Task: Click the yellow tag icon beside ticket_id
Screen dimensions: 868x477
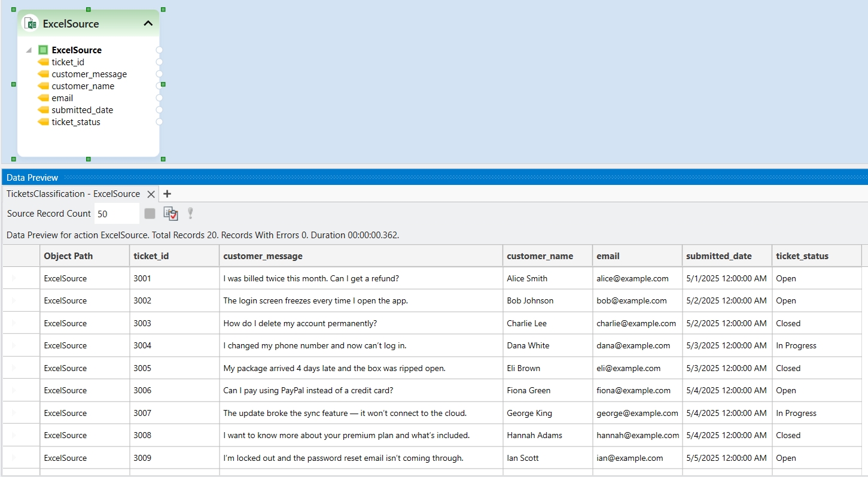Action: [43, 62]
